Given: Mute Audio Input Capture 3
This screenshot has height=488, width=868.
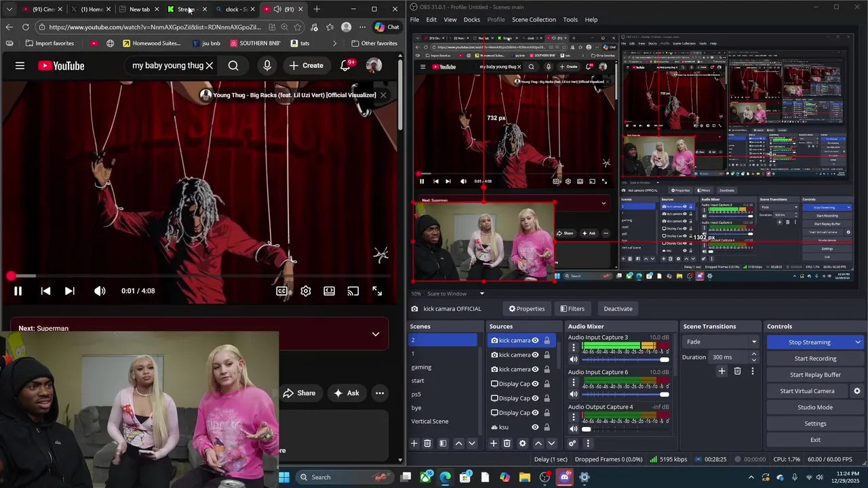Looking at the screenshot, I should [x=574, y=359].
